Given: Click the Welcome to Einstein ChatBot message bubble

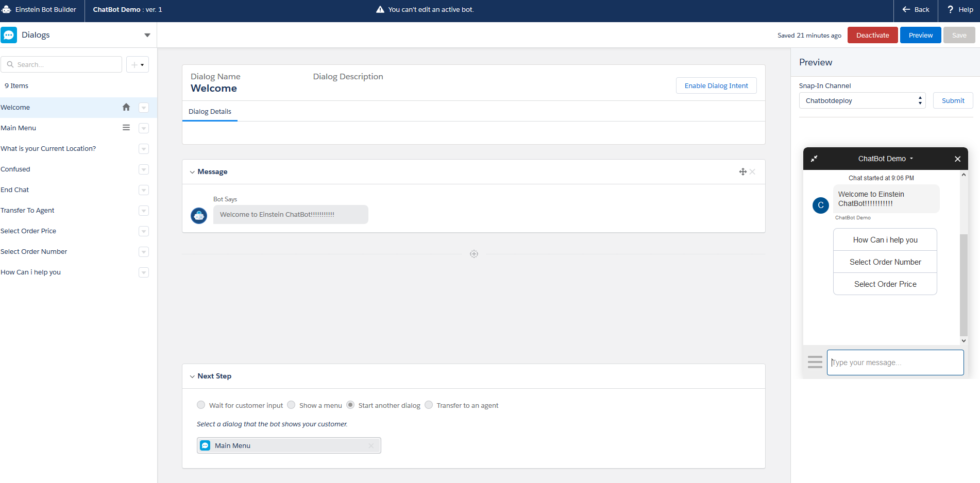Looking at the screenshot, I should click(x=291, y=215).
